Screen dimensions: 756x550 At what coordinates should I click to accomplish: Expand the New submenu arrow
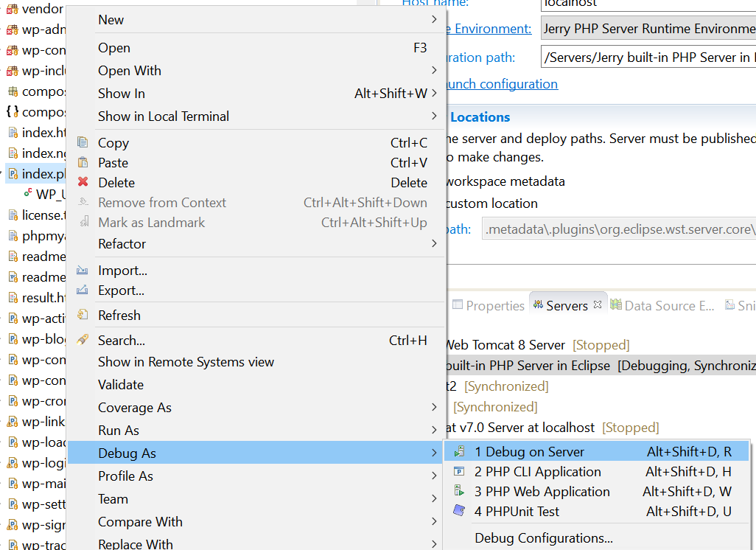click(434, 19)
